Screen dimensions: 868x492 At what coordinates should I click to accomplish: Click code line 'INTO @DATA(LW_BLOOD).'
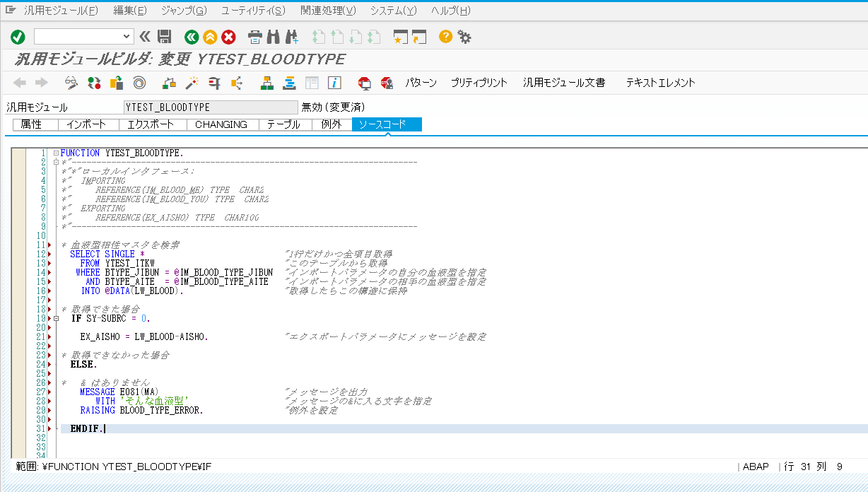coord(132,291)
